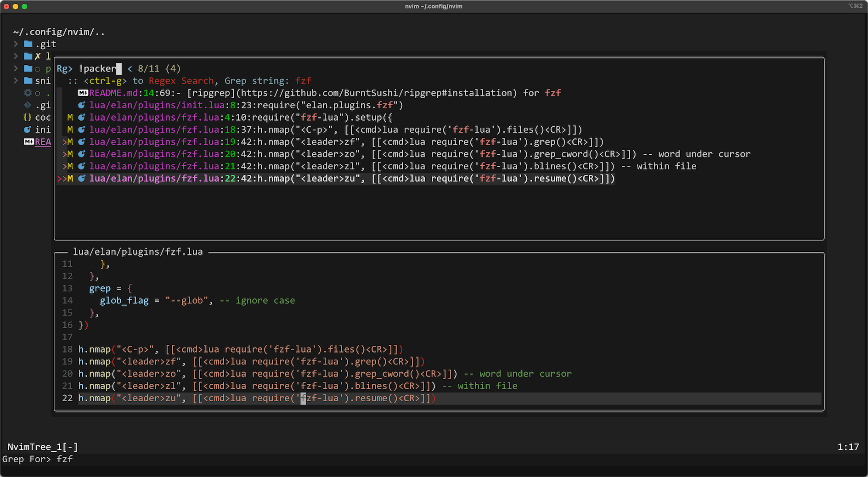Toggle selection marker on fzf.lua:21 result

coord(65,166)
